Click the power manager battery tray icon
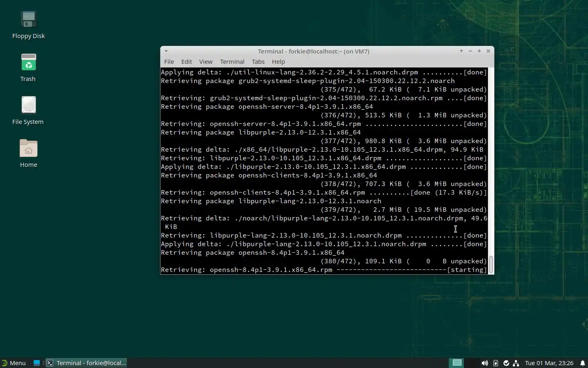This screenshot has height=368, width=588. [496, 363]
